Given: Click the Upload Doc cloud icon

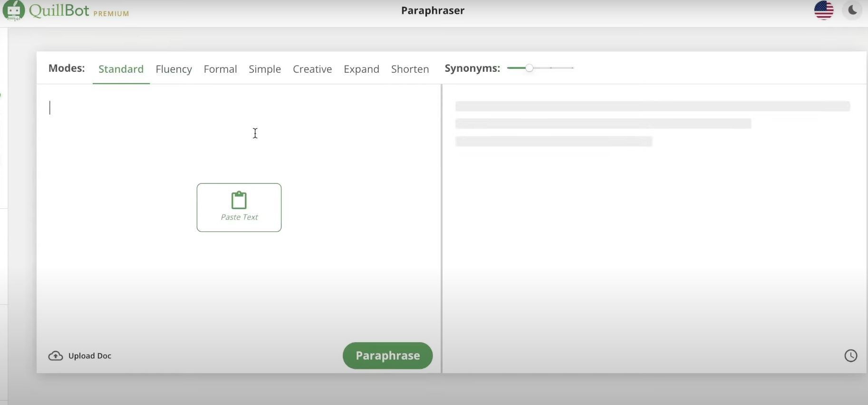Looking at the screenshot, I should coord(56,356).
